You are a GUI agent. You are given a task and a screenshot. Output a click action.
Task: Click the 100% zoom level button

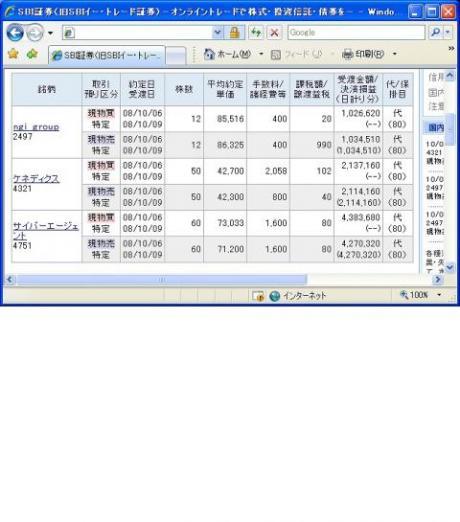click(x=415, y=295)
